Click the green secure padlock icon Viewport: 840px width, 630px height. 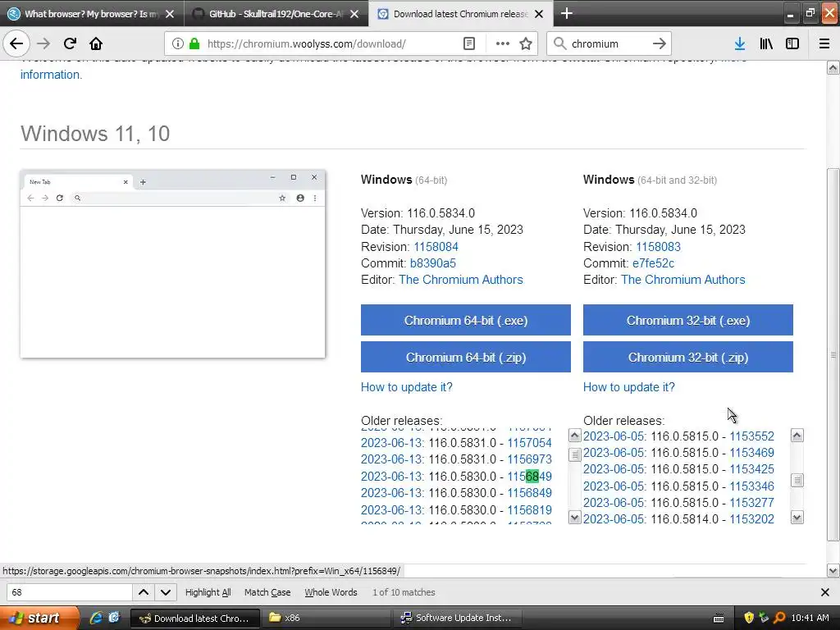pyautogui.click(x=194, y=43)
